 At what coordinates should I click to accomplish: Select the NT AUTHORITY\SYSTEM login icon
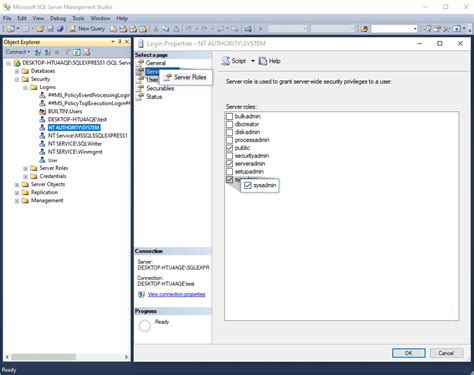click(42, 127)
